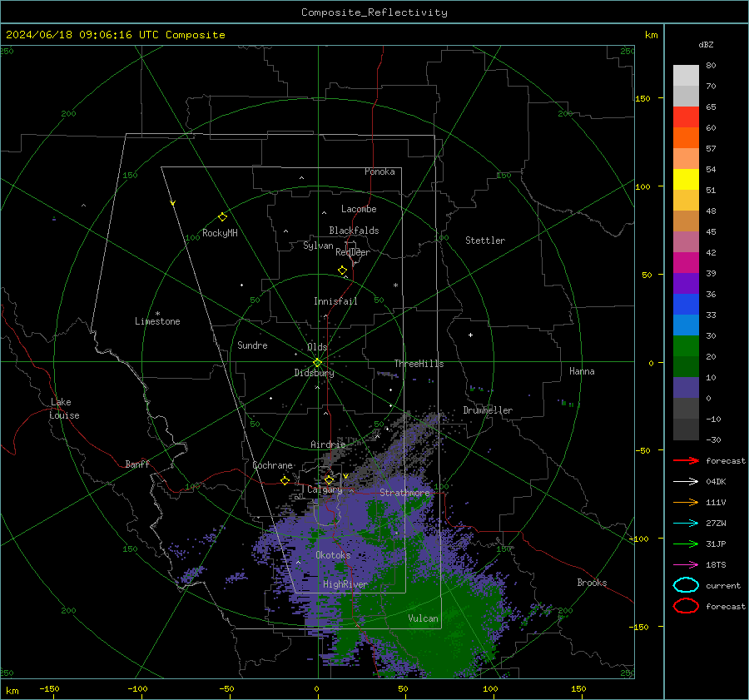749x700 pixels.
Task: Click the Strathmore city label
Action: point(404,492)
